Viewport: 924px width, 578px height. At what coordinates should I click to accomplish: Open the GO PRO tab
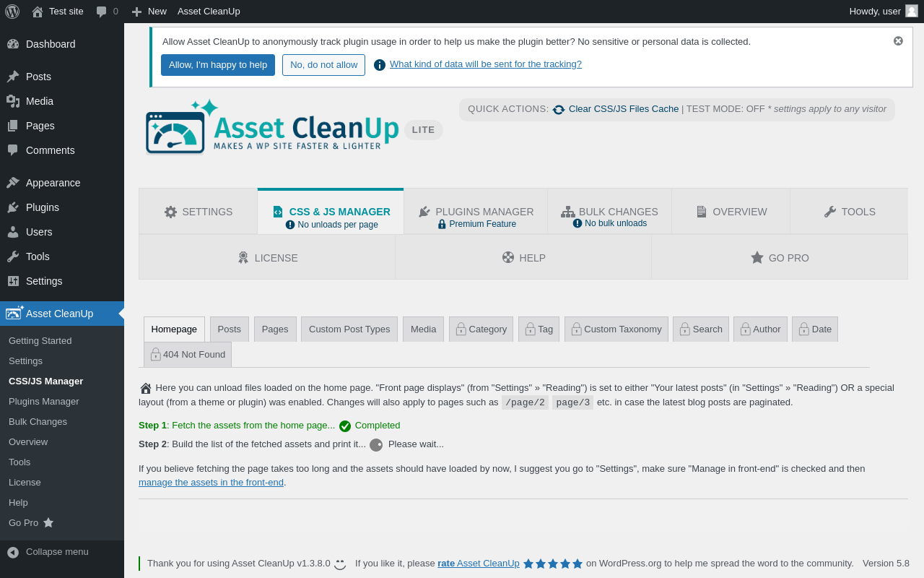(780, 257)
